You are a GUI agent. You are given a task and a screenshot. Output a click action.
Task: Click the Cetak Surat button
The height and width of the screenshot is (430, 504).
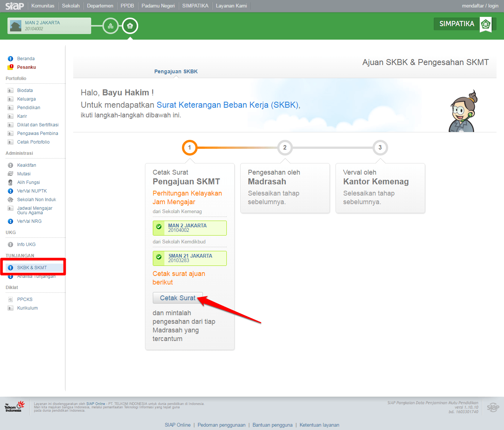coord(178,298)
